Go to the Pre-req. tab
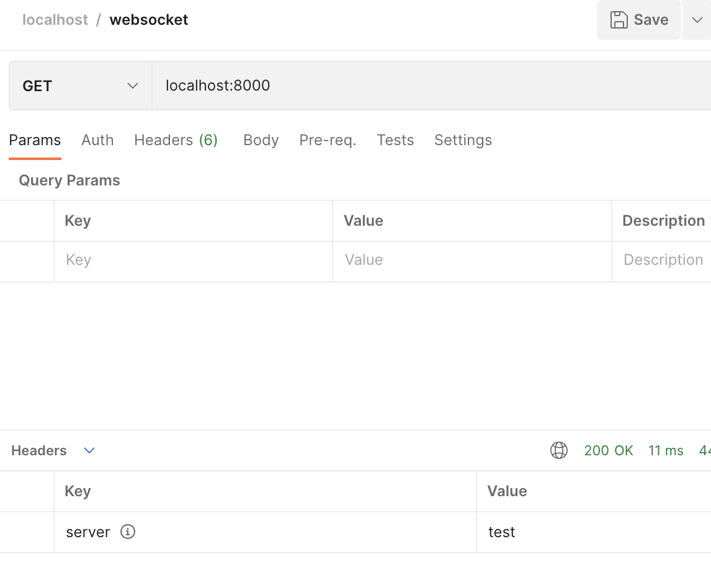Image resolution: width=711 pixels, height=588 pixels. point(328,140)
